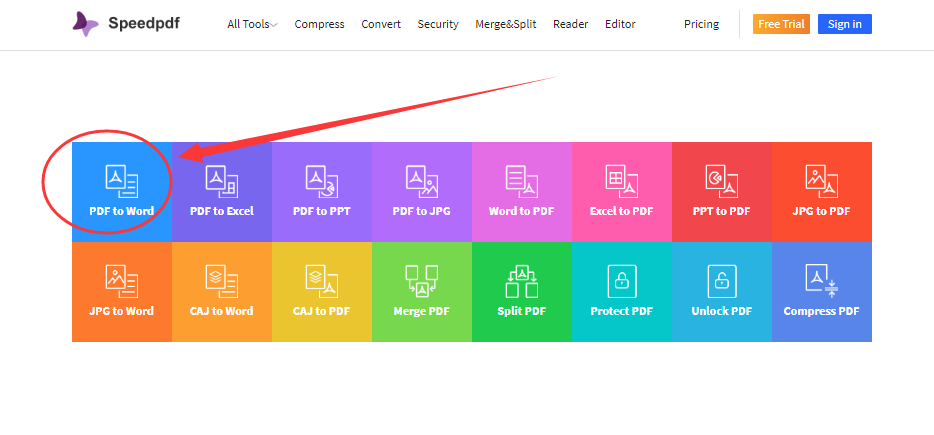Select the Protect PDF tile
Screen dimensions: 934x435
pos(622,292)
